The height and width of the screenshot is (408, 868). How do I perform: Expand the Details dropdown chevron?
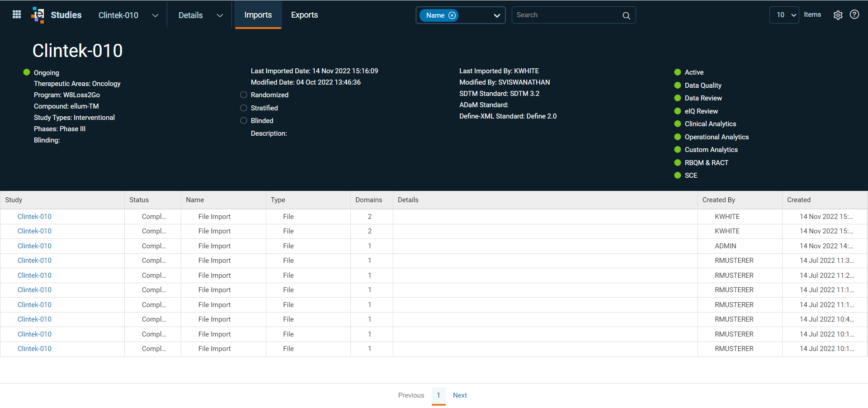[x=220, y=15]
